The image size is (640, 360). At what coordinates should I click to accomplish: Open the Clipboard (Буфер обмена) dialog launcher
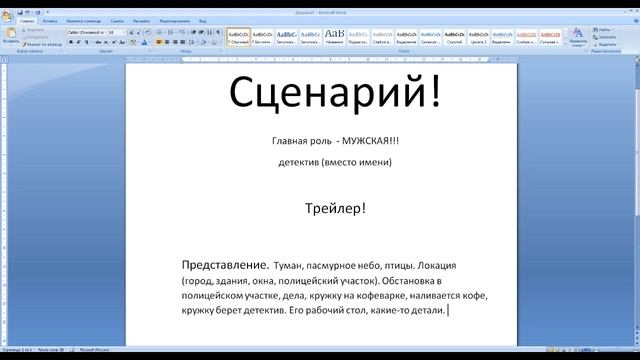(x=62, y=51)
